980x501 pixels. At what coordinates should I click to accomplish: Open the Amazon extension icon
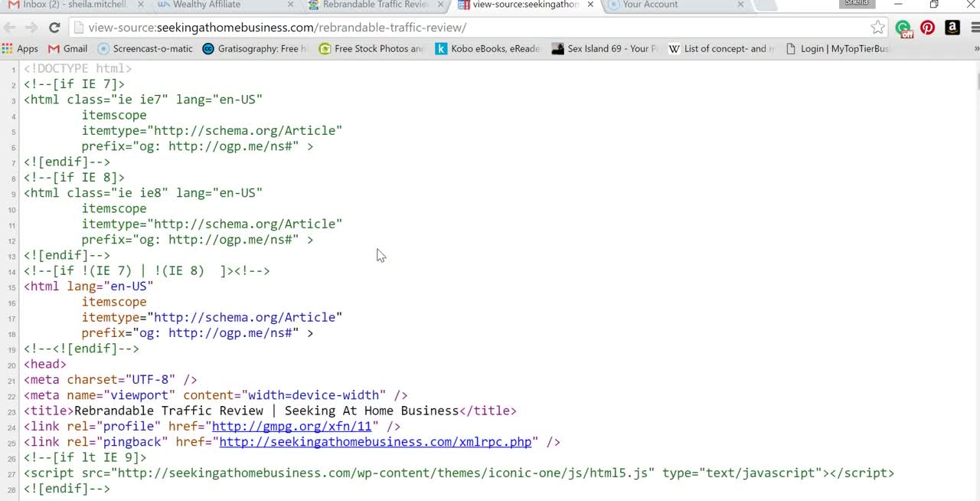tap(952, 28)
